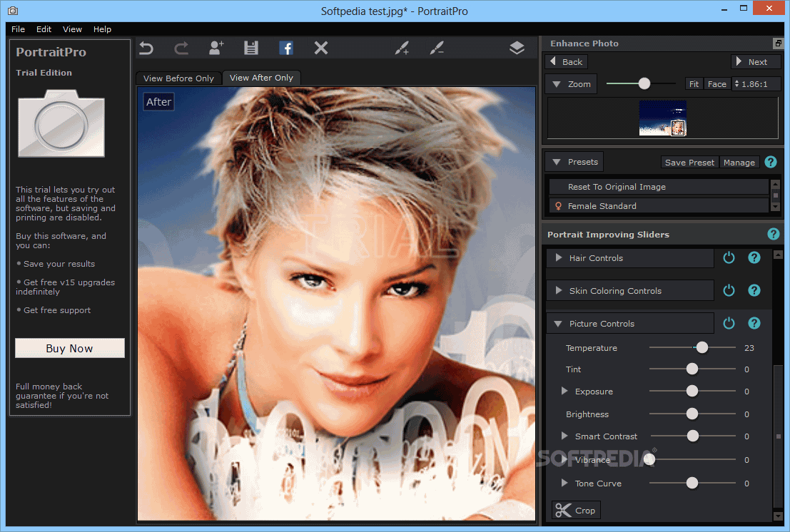This screenshot has height=532, width=790.
Task: Expand the Tone Curve sub-controls arrow
Action: point(564,484)
